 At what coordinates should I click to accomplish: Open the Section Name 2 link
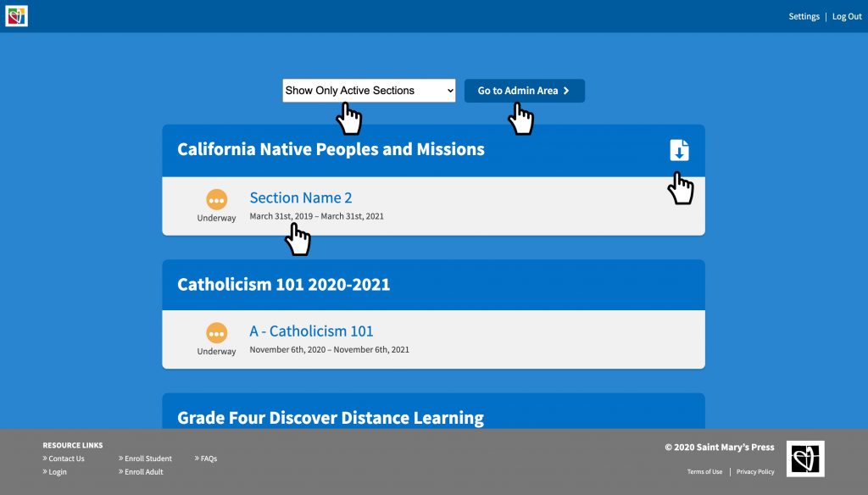coord(301,197)
